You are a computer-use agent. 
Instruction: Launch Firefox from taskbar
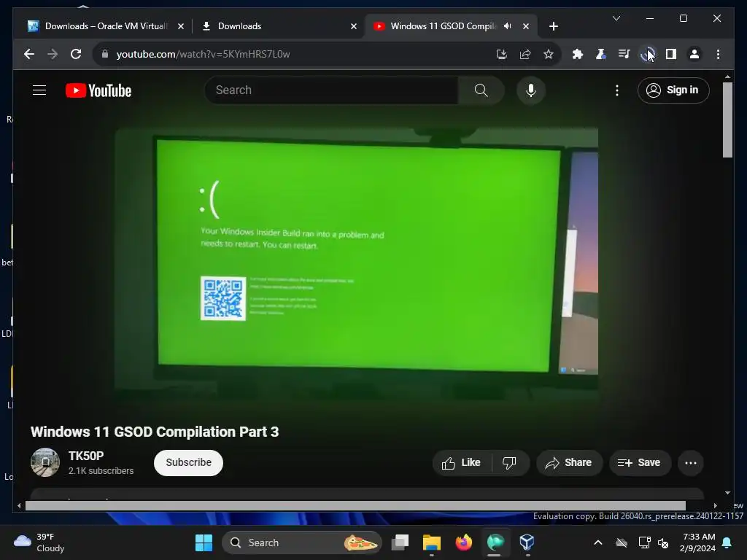pyautogui.click(x=463, y=542)
